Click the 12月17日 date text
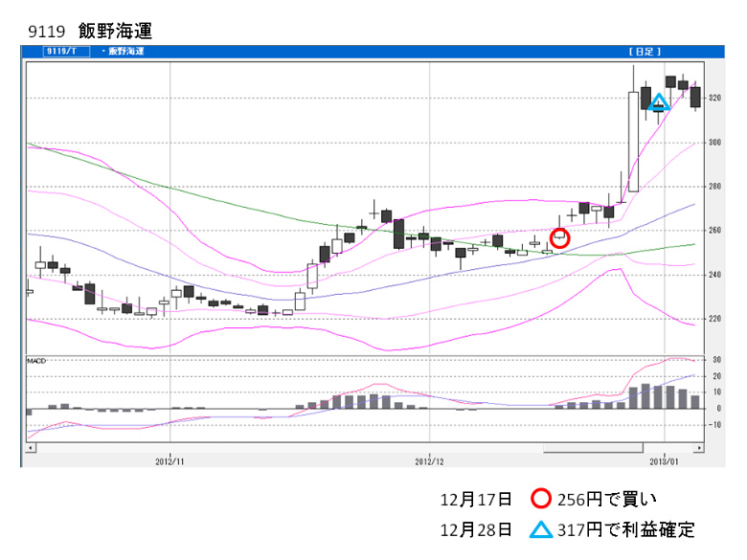Image resolution: width=747 pixels, height=560 pixels. (x=476, y=499)
